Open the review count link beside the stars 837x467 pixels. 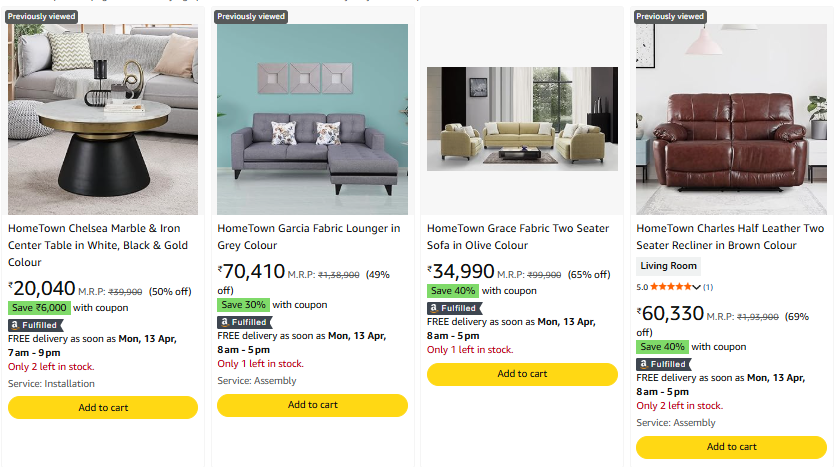point(707,287)
